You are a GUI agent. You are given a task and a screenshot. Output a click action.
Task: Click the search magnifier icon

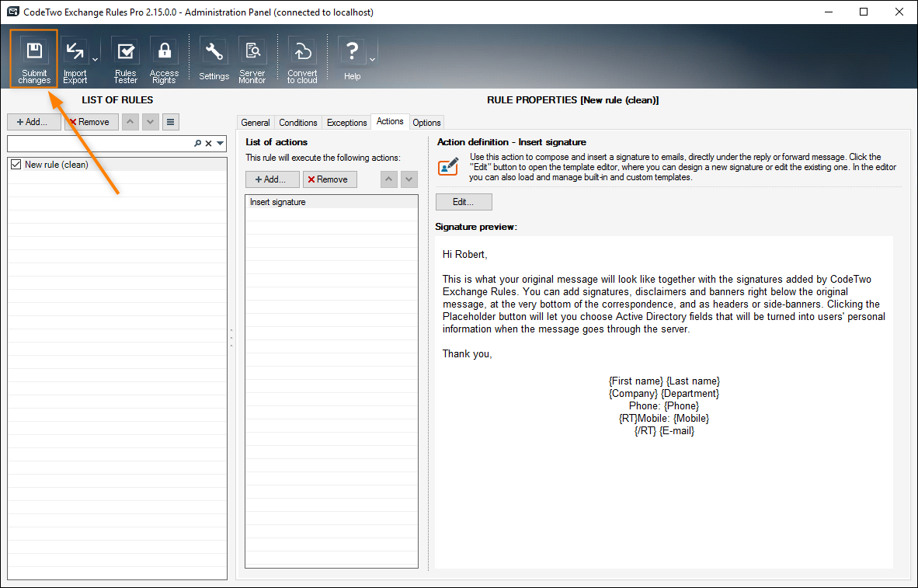click(198, 144)
